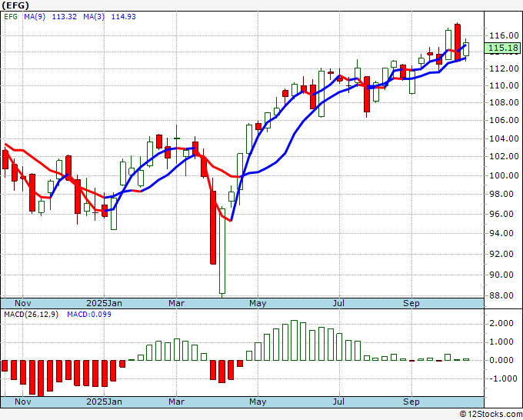Click the 108.00 price axis label

pos(504,102)
